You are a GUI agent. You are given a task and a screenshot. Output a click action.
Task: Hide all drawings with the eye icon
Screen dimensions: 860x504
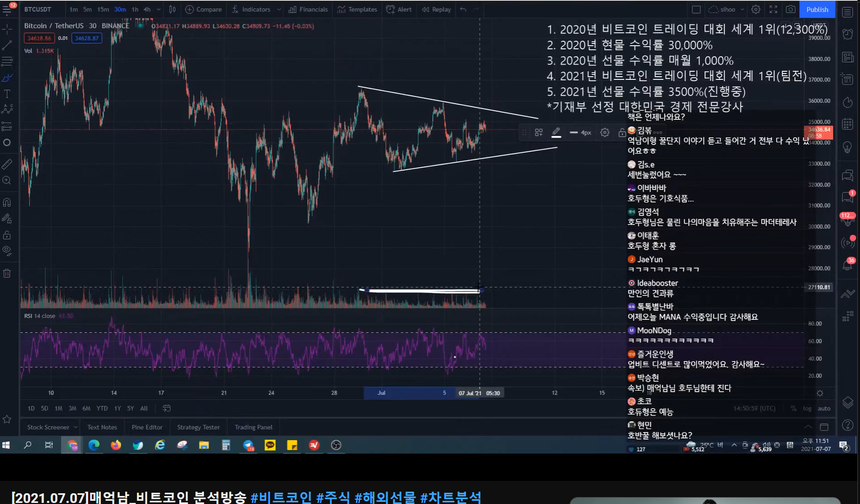7,250
